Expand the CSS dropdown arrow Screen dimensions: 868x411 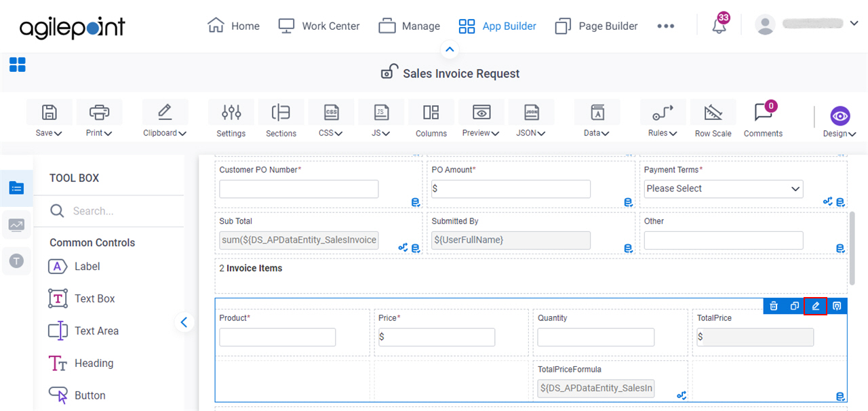point(338,134)
